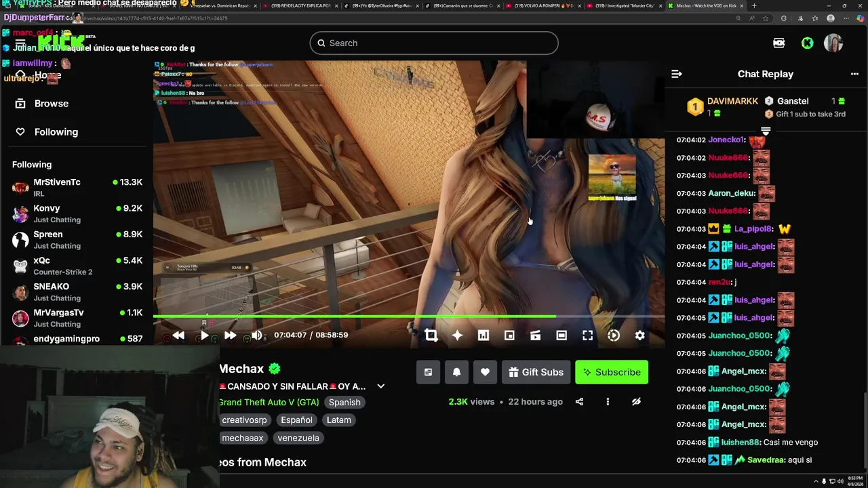The width and height of the screenshot is (868, 488).
Task: Open the Grand Theft Auto V category link
Action: (268, 402)
